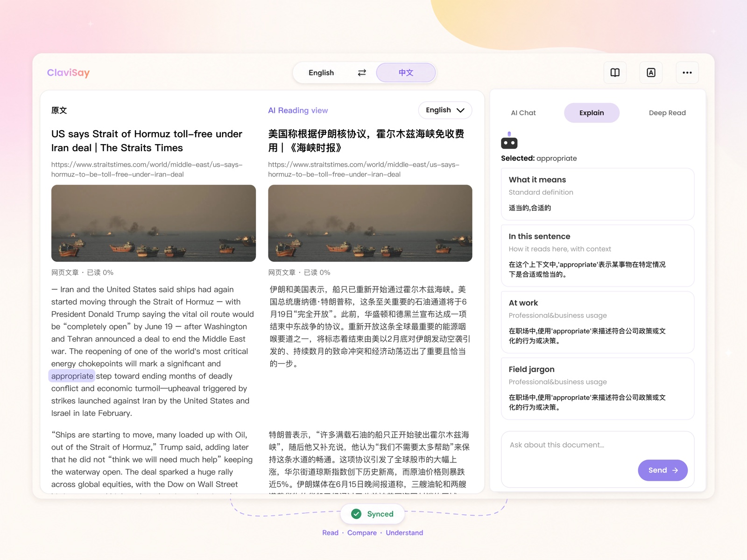Viewport: 747px width, 560px height.
Task: Swap languages with the arrows icon
Action: coord(362,73)
